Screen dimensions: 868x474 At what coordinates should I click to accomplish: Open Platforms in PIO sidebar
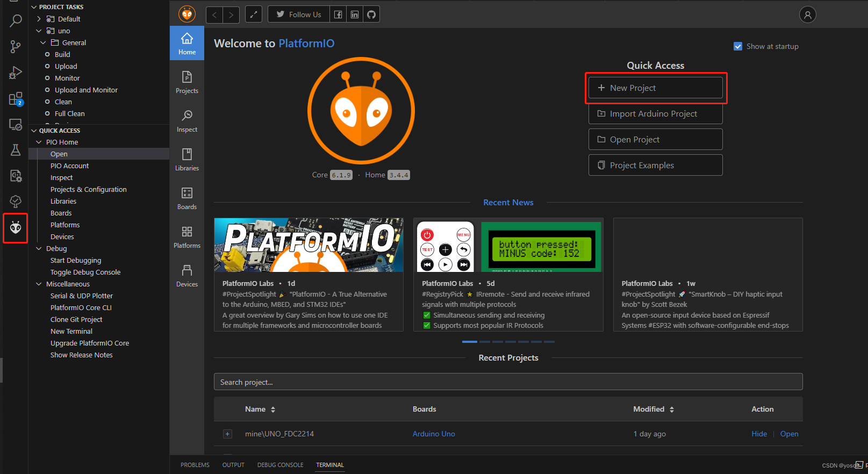click(x=187, y=237)
